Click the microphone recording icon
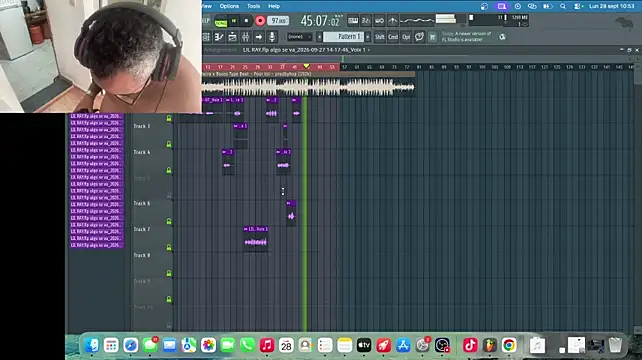The height and width of the screenshot is (360, 642). (x=271, y=37)
